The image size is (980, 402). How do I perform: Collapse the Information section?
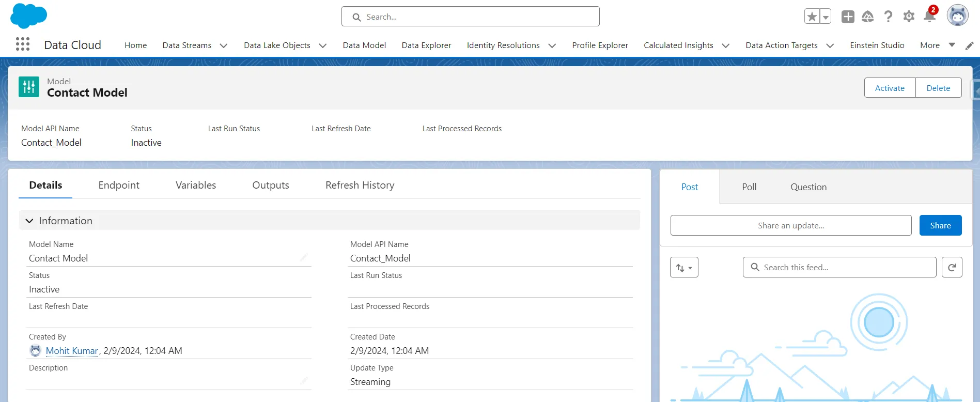pos(29,221)
